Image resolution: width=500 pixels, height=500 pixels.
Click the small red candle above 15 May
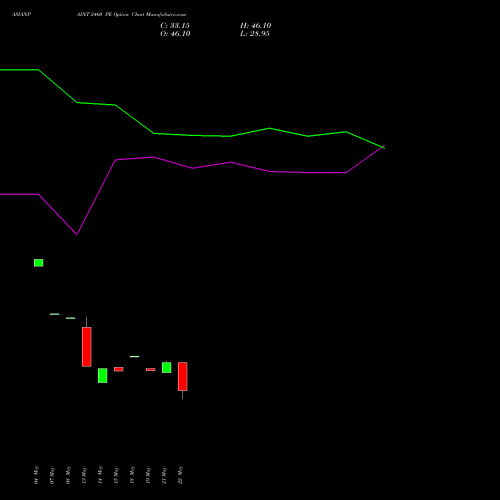[x=119, y=369]
